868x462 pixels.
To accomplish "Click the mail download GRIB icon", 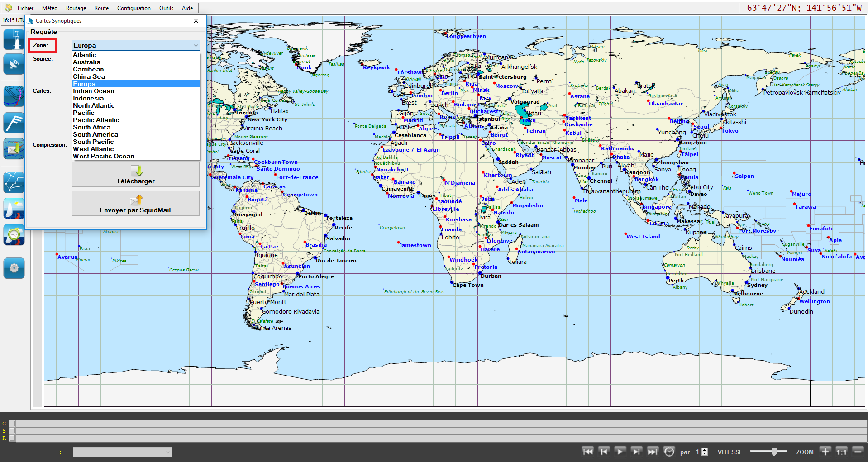I will tap(14, 149).
